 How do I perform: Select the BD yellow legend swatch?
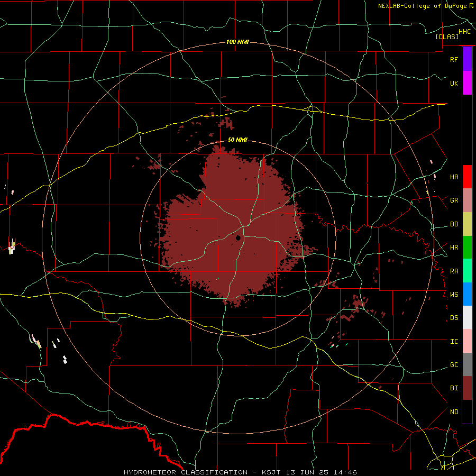(467, 224)
